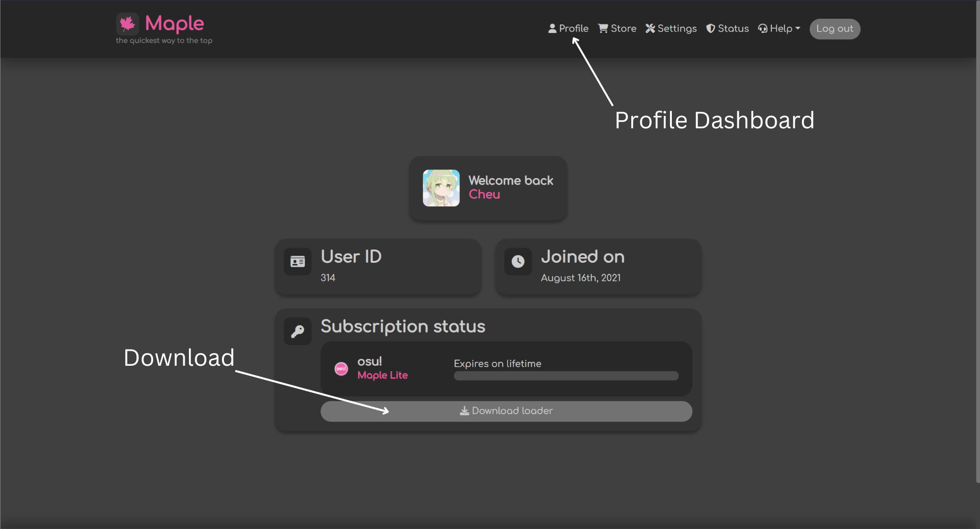The width and height of the screenshot is (980, 529).
Task: Click the Status shield icon
Action: click(711, 29)
